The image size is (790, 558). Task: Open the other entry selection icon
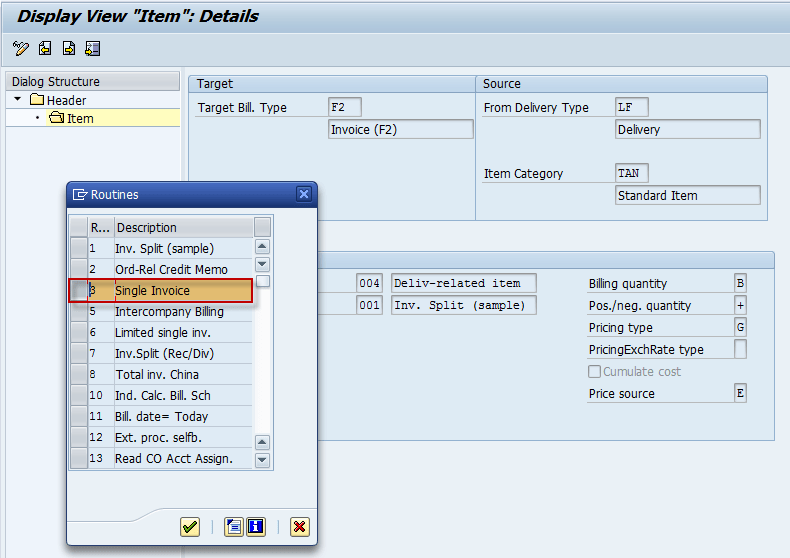[x=93, y=48]
